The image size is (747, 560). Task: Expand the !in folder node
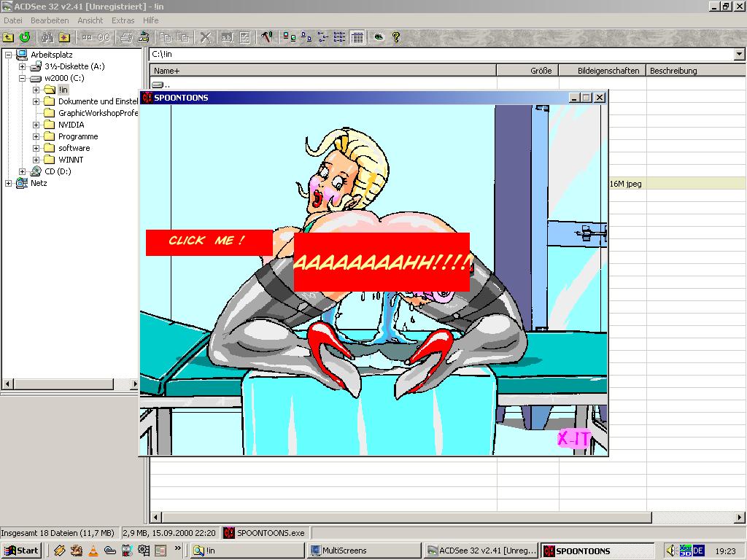36,90
